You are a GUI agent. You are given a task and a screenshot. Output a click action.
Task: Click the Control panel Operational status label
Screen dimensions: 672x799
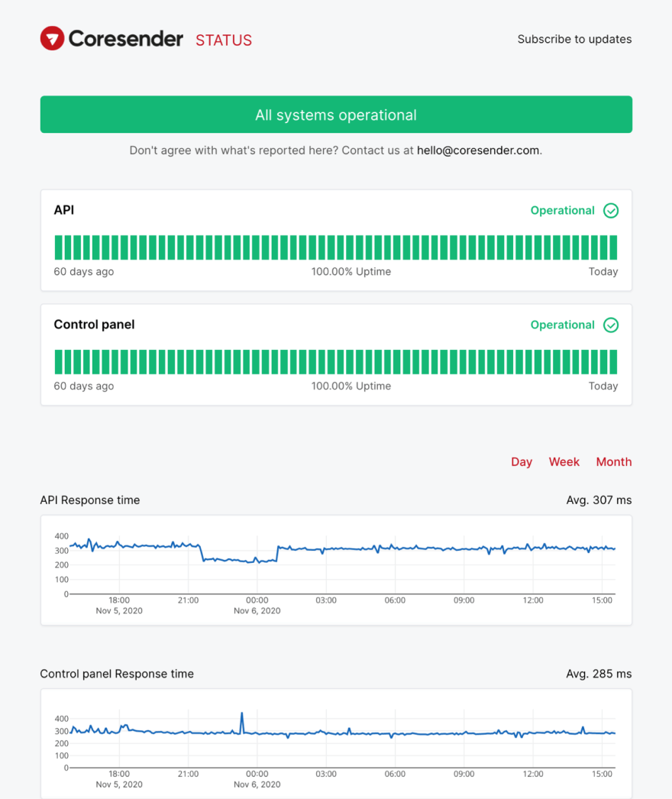(x=563, y=325)
